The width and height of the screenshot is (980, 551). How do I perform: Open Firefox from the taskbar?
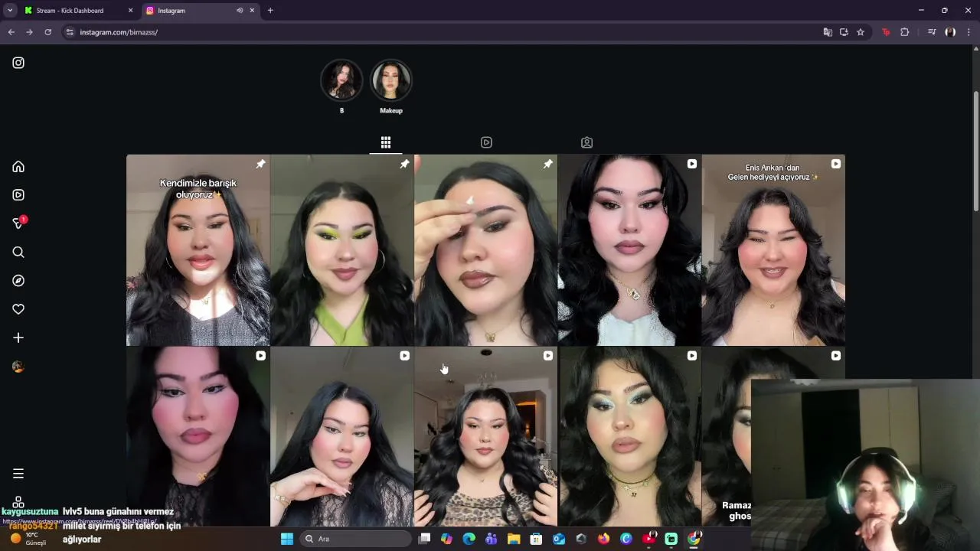pos(603,539)
